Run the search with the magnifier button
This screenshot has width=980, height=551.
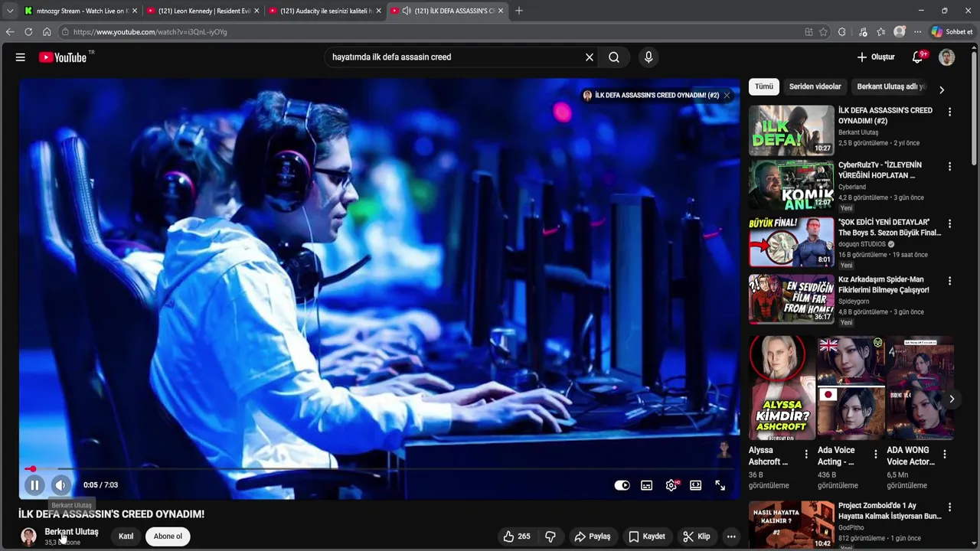(x=614, y=57)
